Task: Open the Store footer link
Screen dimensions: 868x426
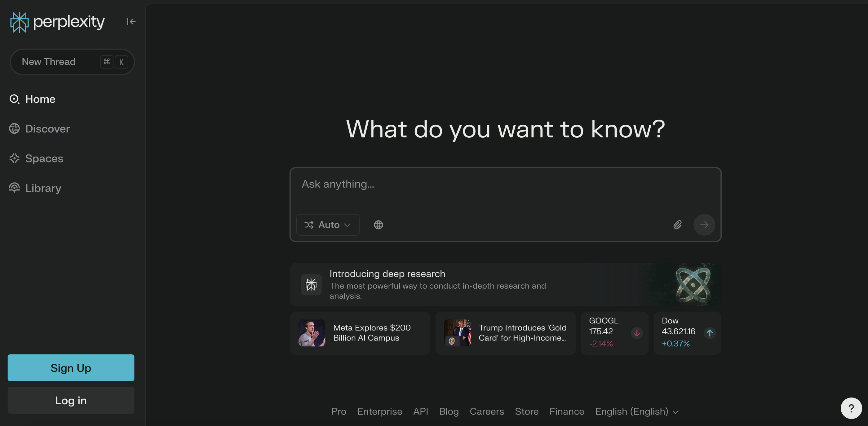Action: pos(527,411)
